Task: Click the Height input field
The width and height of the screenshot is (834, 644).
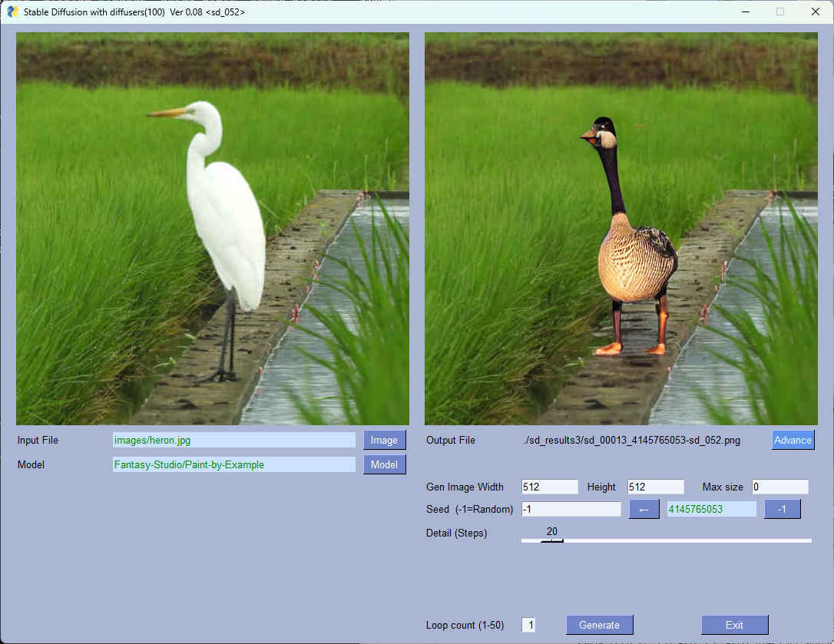Action: pos(655,487)
